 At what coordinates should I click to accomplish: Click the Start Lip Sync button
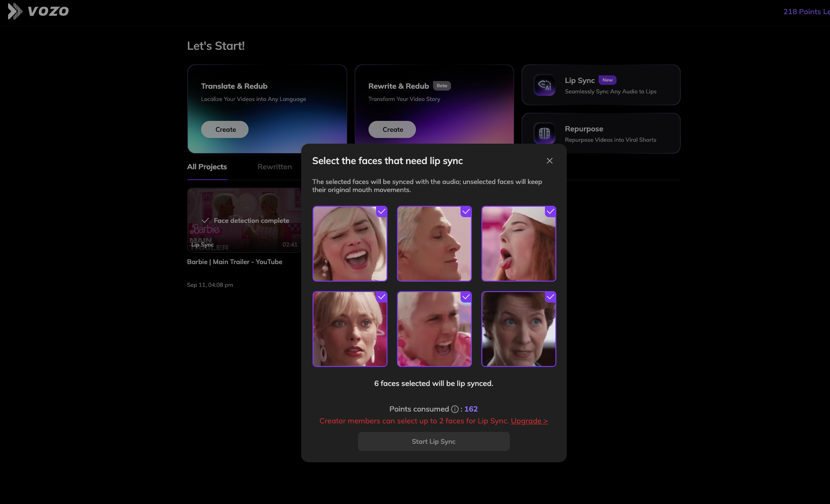tap(433, 441)
